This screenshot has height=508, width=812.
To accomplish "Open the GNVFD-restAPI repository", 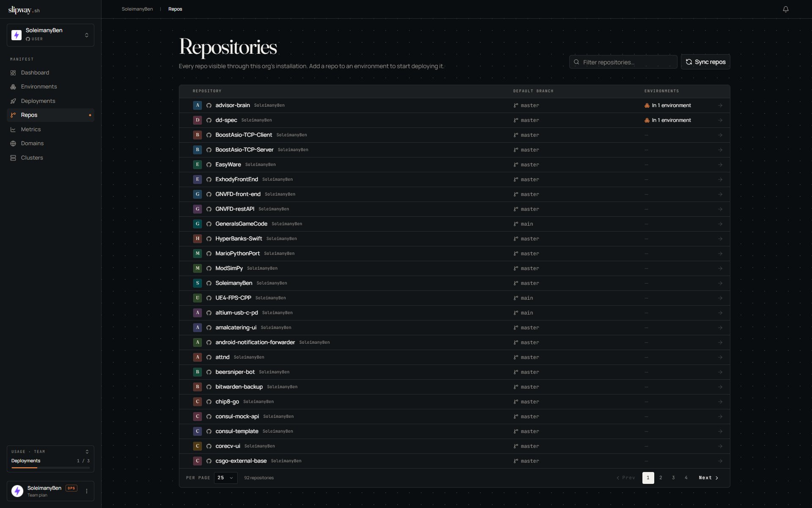I will 235,209.
